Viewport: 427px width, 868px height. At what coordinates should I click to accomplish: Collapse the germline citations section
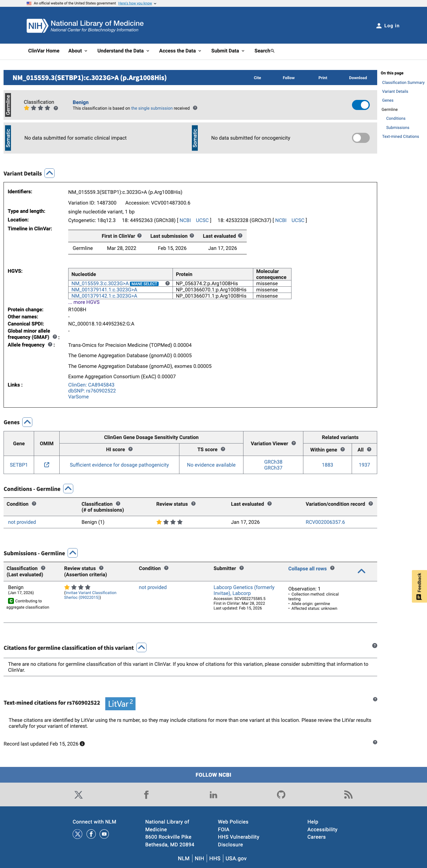141,647
